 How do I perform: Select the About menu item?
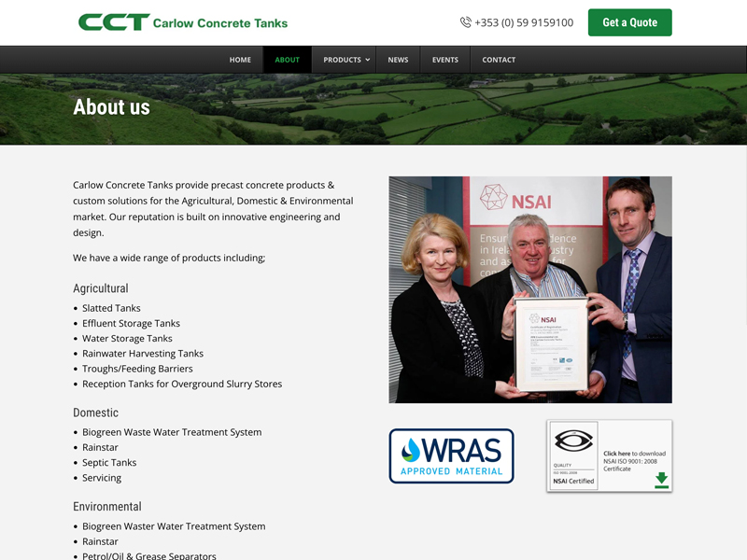[287, 60]
